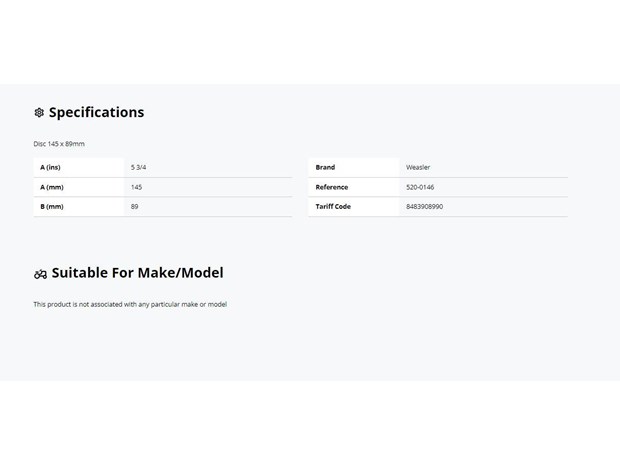Image resolution: width=620 pixels, height=465 pixels.
Task: Select the Brand row label
Action: pos(325,167)
